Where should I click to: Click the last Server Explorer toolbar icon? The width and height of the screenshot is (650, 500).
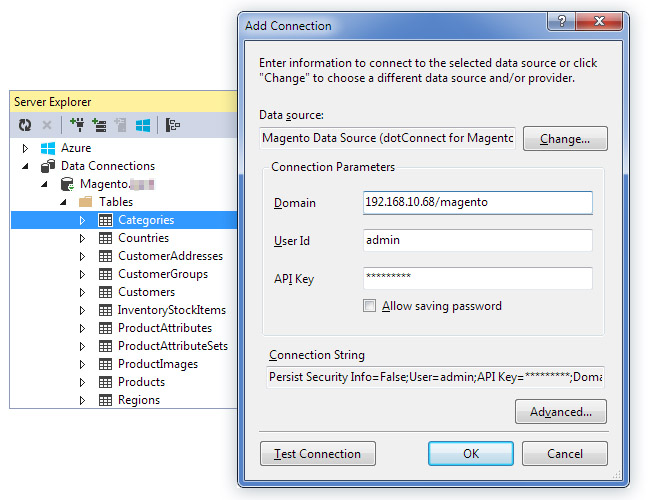coord(173,125)
